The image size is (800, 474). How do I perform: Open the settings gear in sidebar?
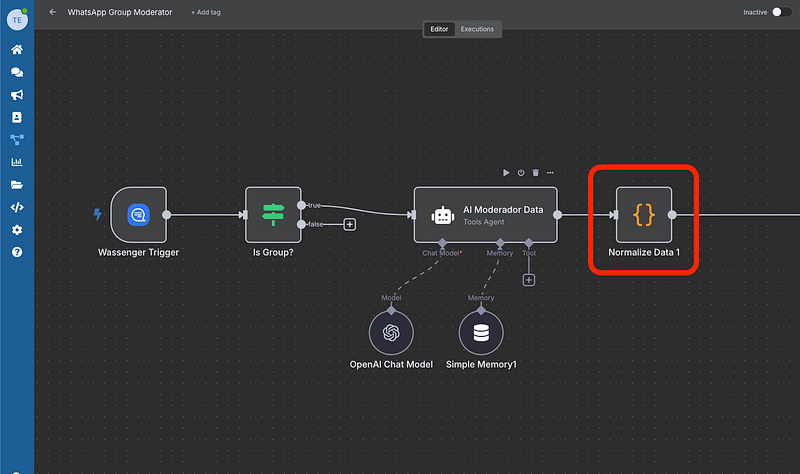point(17,230)
